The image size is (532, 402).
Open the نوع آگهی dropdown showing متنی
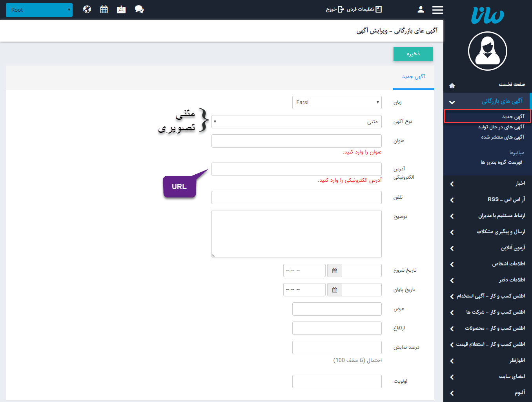click(296, 122)
